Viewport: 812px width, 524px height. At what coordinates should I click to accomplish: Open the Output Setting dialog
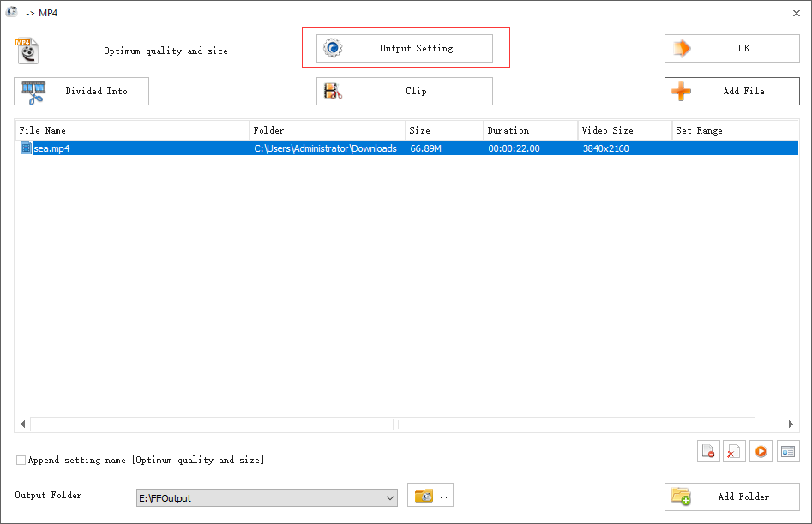[405, 48]
